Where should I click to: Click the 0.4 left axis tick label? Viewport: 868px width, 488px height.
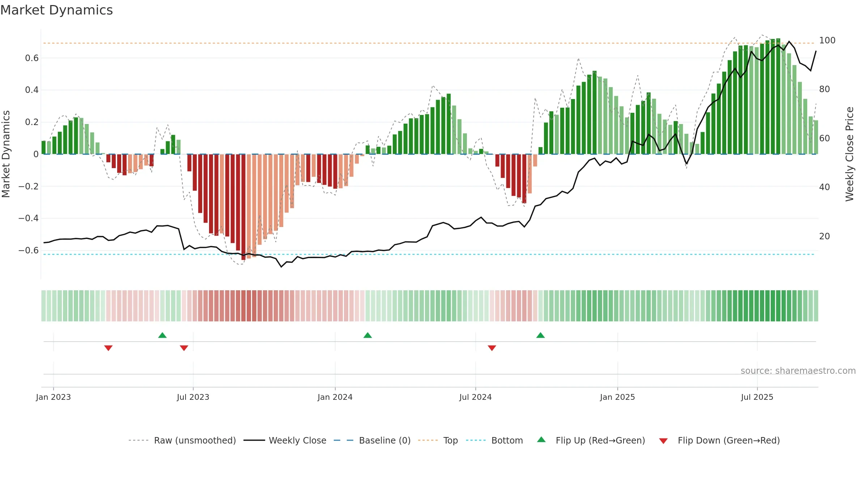pos(32,90)
